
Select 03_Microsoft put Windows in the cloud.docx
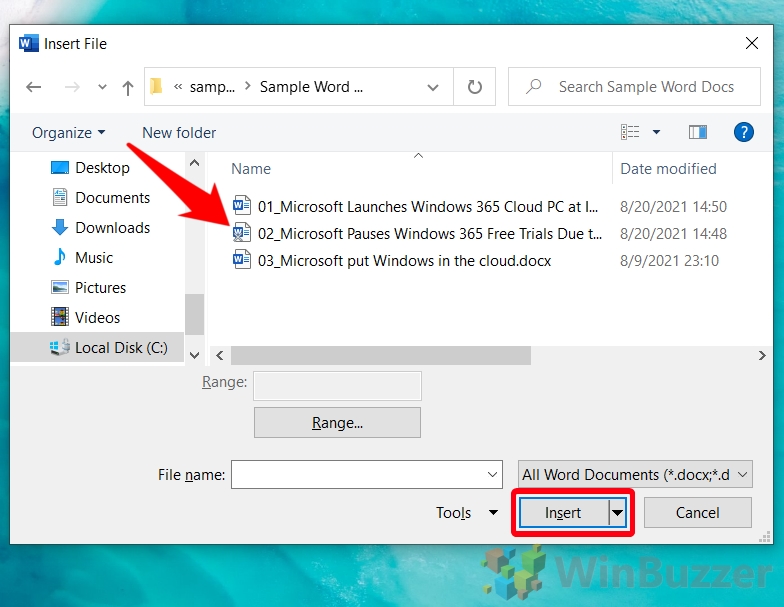tap(404, 260)
